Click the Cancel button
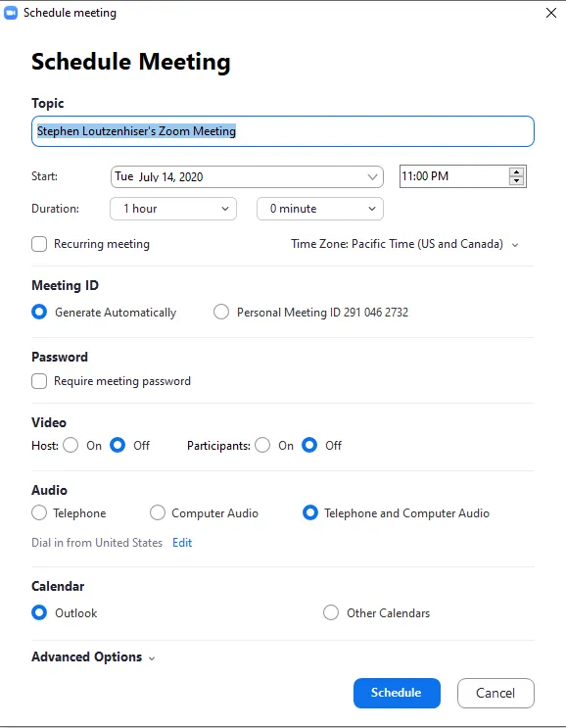Viewport: 566px width, 728px height. click(495, 693)
